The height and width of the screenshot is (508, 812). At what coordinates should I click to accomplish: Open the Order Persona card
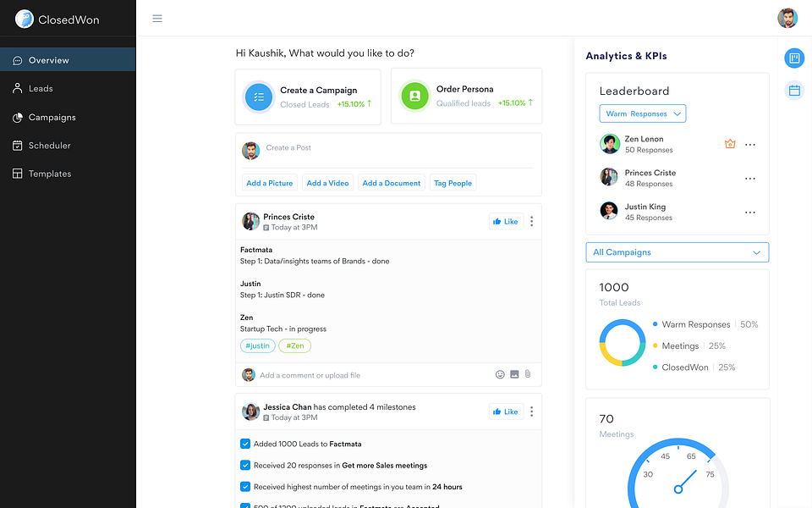(x=467, y=96)
